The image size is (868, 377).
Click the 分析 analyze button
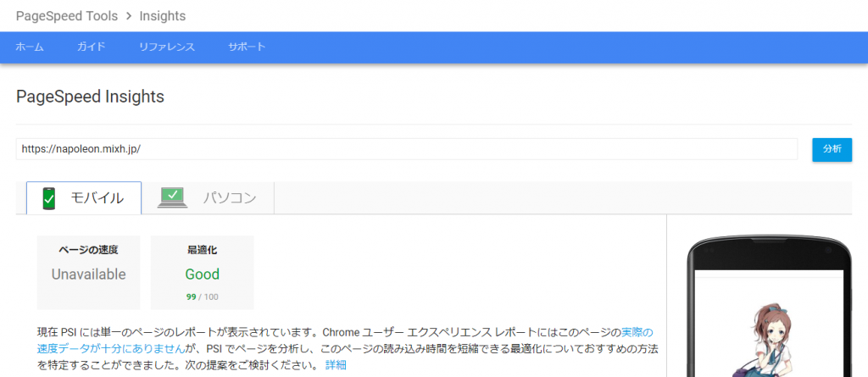tap(832, 149)
